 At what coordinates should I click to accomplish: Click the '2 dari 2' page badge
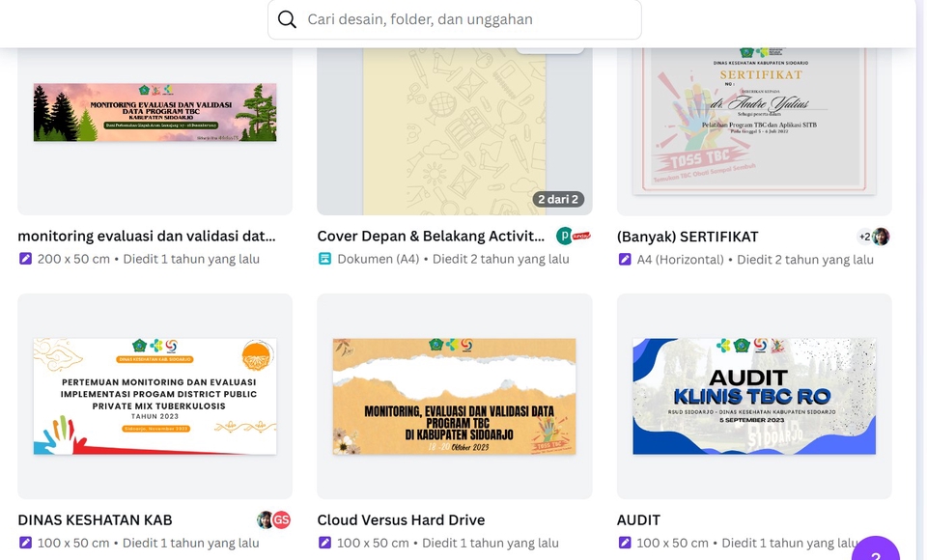click(558, 200)
